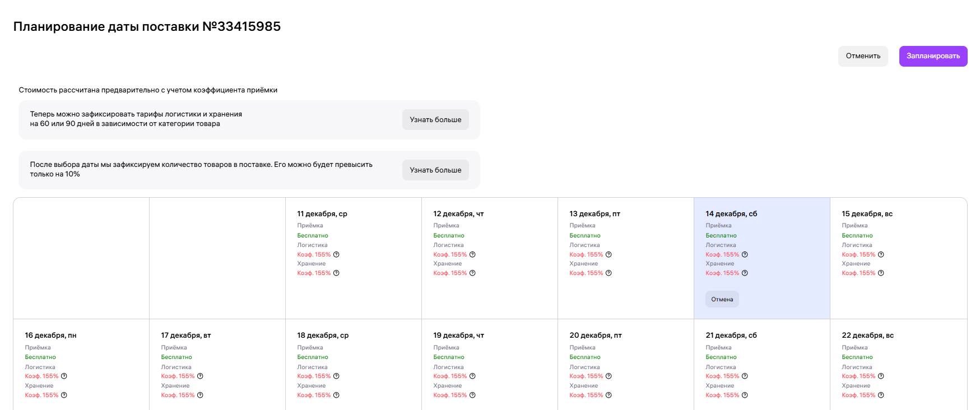980x410 pixels.
Task: Open logistics help icon for 15 декабря
Action: (881, 255)
